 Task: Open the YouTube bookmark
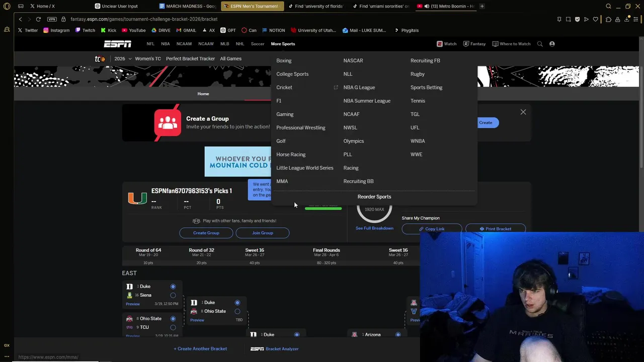(x=133, y=30)
